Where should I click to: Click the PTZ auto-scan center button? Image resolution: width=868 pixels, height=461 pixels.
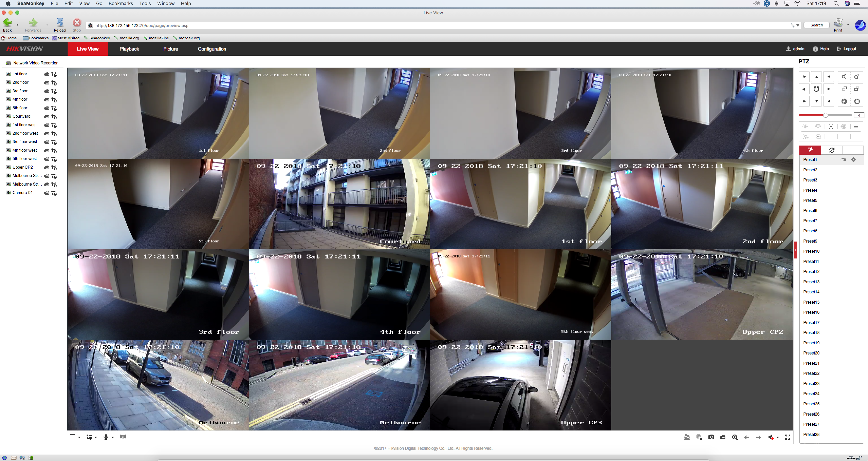(816, 89)
